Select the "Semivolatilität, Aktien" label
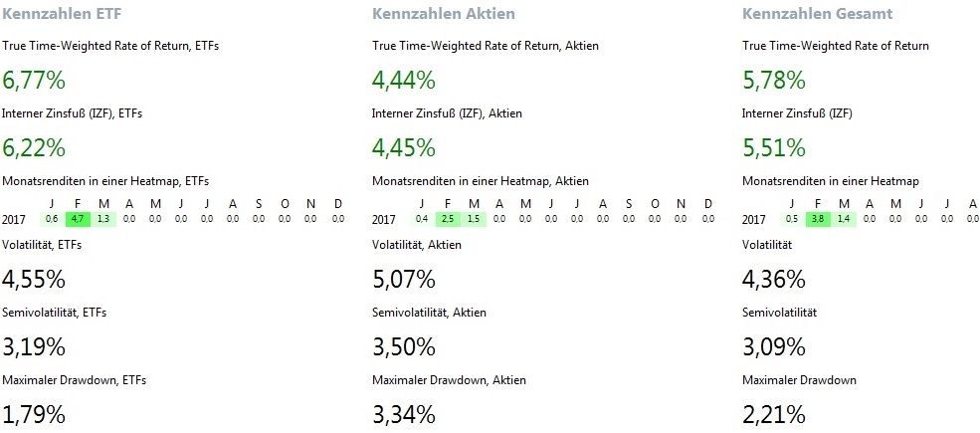Image resolution: width=980 pixels, height=433 pixels. point(429,313)
